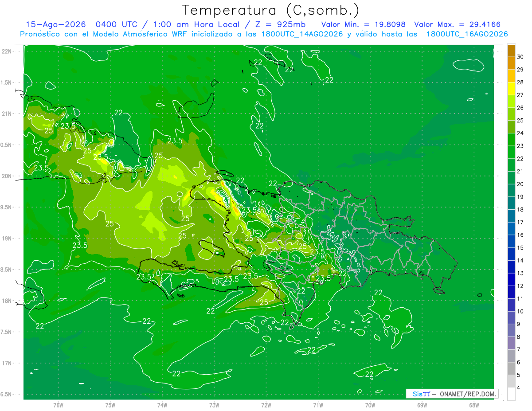Click the color scale label "28"
The width and height of the screenshot is (532, 411).
point(520,82)
